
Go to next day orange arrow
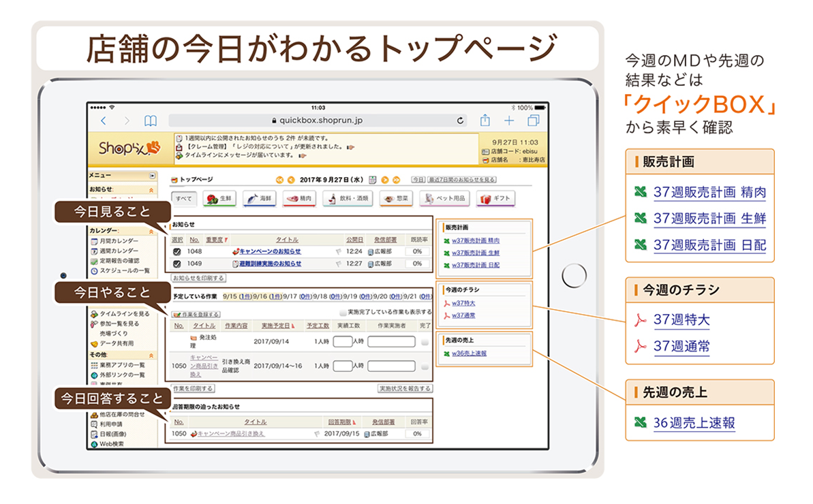point(385,180)
